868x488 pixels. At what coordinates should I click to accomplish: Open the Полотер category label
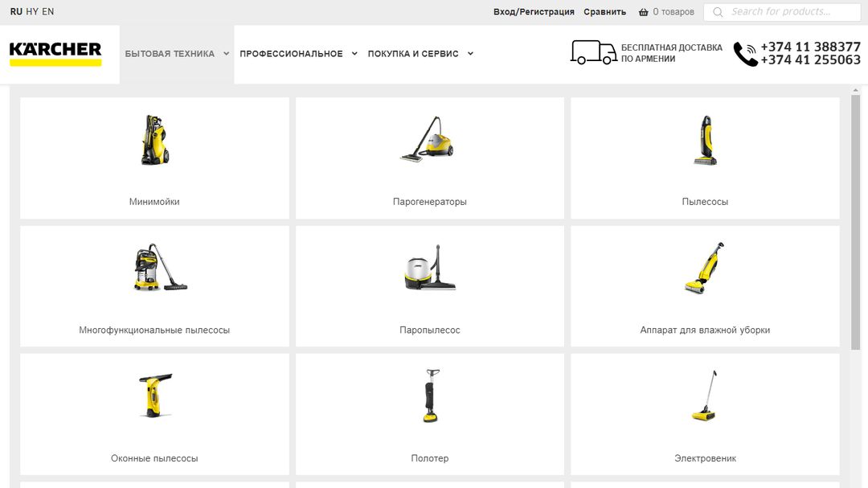pos(429,458)
